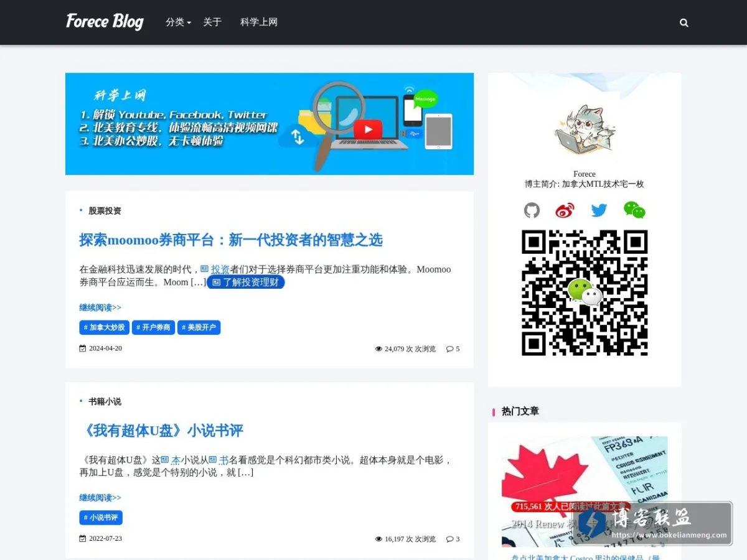Screen dimensions: 747x560
Task: Click the eye icon beside 24,079 次浏览
Action: [378, 349]
